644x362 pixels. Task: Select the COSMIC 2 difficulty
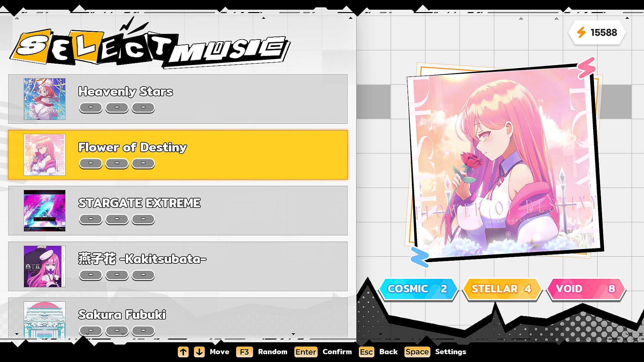pos(418,289)
